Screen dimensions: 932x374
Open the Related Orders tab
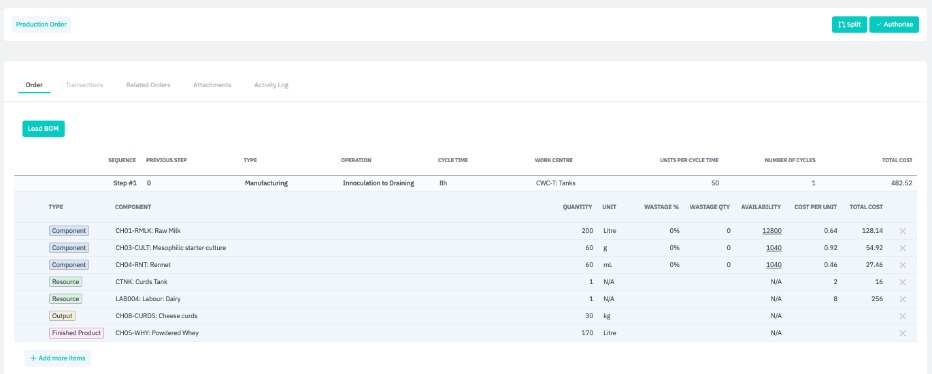pos(148,85)
